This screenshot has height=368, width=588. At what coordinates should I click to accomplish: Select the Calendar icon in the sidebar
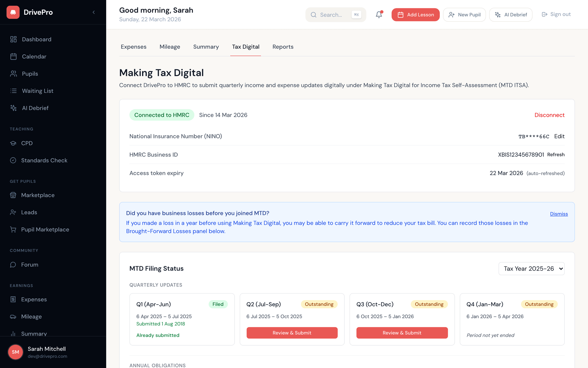13,56
